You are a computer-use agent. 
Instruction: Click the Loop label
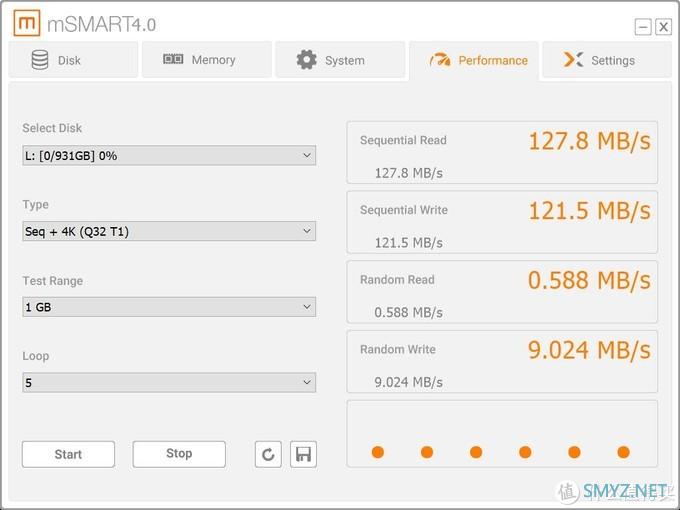click(x=36, y=356)
